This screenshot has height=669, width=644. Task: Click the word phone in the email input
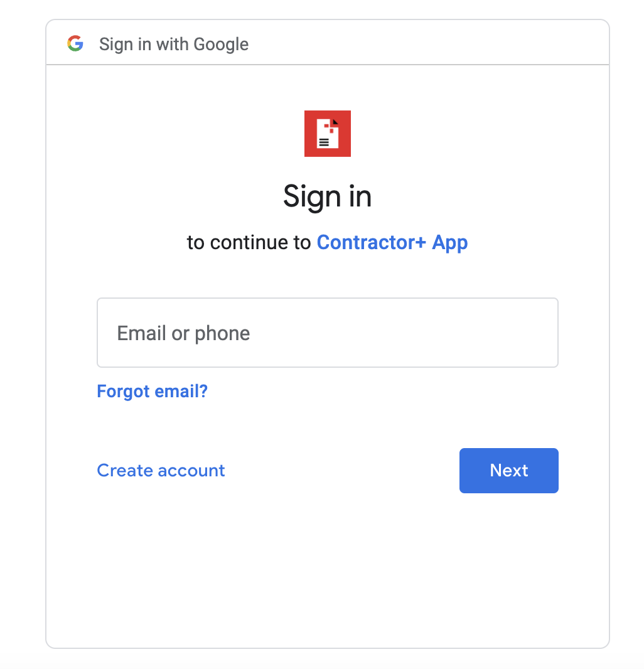point(222,334)
